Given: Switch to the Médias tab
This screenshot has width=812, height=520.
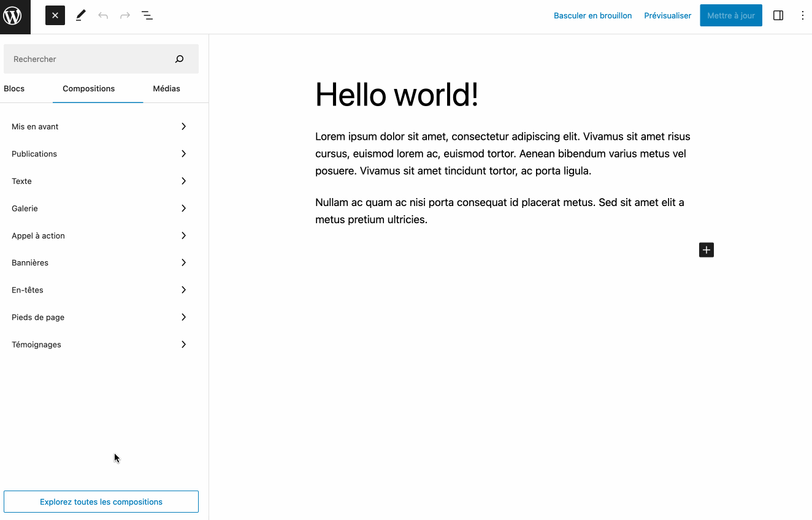Looking at the screenshot, I should pyautogui.click(x=166, y=89).
